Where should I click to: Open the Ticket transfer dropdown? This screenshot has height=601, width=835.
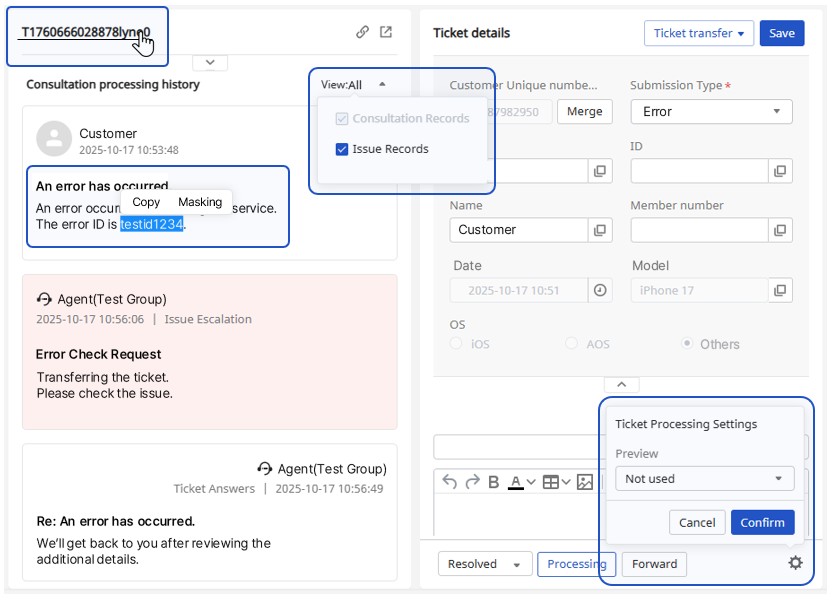(x=698, y=33)
